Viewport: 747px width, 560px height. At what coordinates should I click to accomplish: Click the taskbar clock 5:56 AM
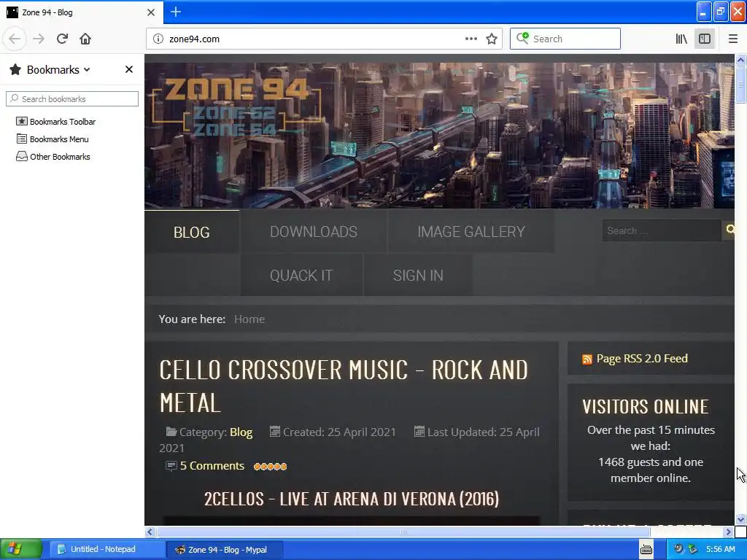(720, 549)
